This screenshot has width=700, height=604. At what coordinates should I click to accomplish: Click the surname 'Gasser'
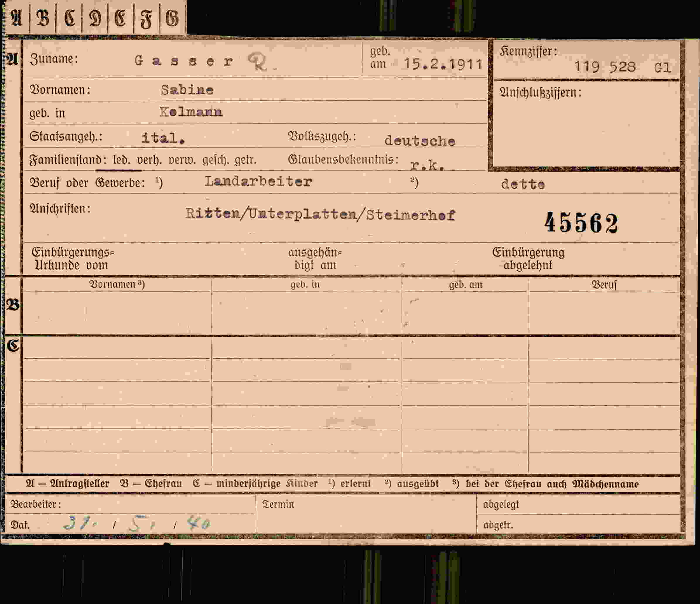[183, 61]
